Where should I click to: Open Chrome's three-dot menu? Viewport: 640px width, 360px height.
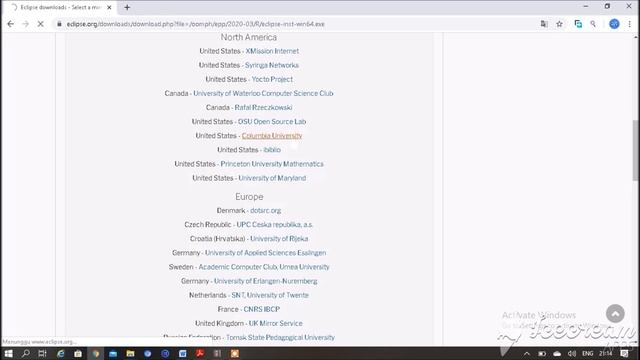pyautogui.click(x=630, y=24)
